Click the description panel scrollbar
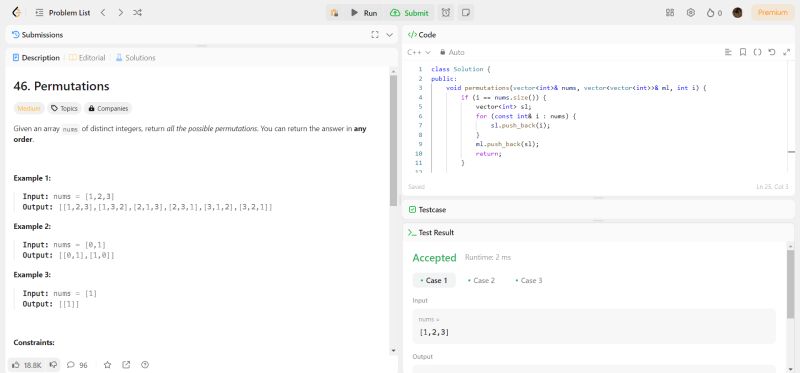The height and width of the screenshot is (373, 800). [393, 140]
